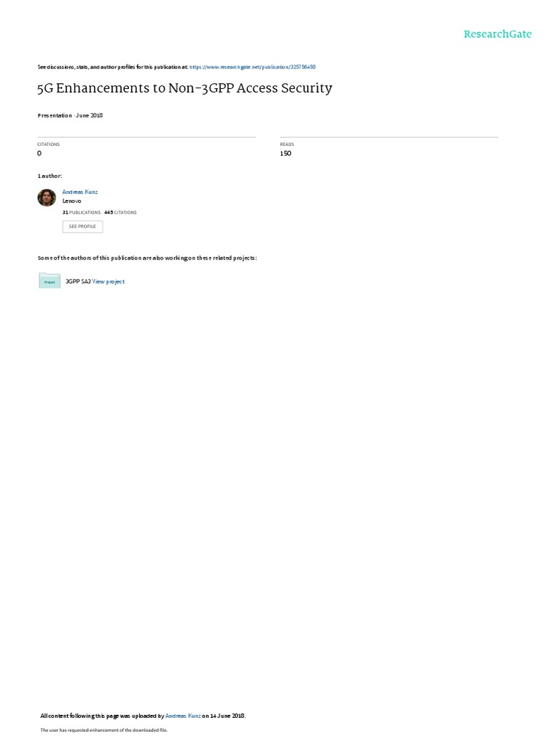This screenshot has width=560, height=747.
Task: Click the 445 CITATIONS count
Action: pos(120,212)
